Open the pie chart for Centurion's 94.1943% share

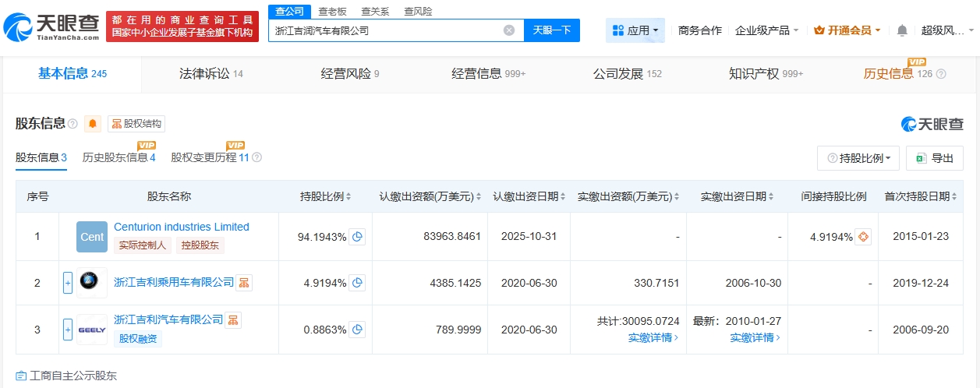point(357,237)
